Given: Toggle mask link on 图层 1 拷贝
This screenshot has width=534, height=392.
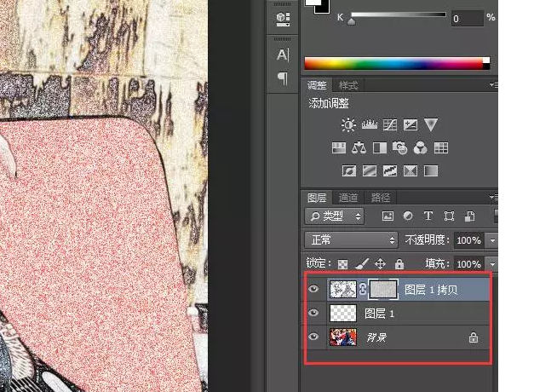Looking at the screenshot, I should click(x=363, y=289).
